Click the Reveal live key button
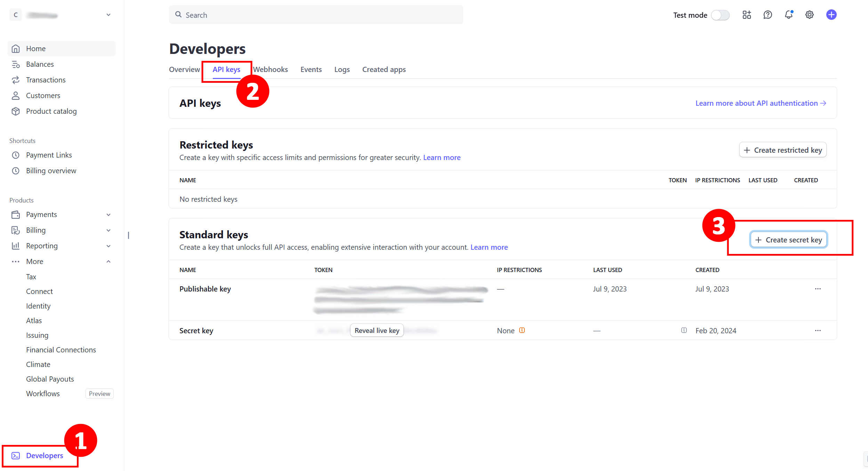This screenshot has width=868, height=471. [377, 330]
